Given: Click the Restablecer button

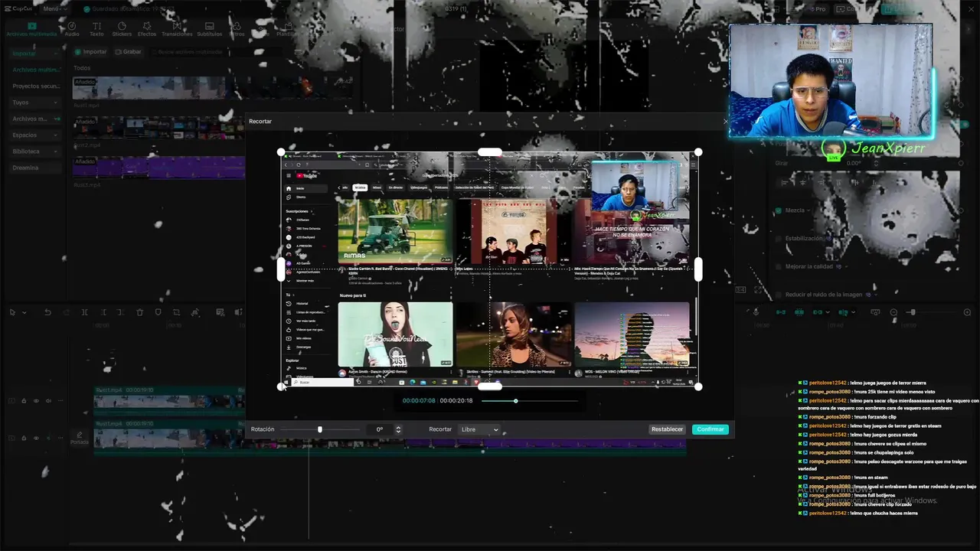Looking at the screenshot, I should tap(667, 429).
